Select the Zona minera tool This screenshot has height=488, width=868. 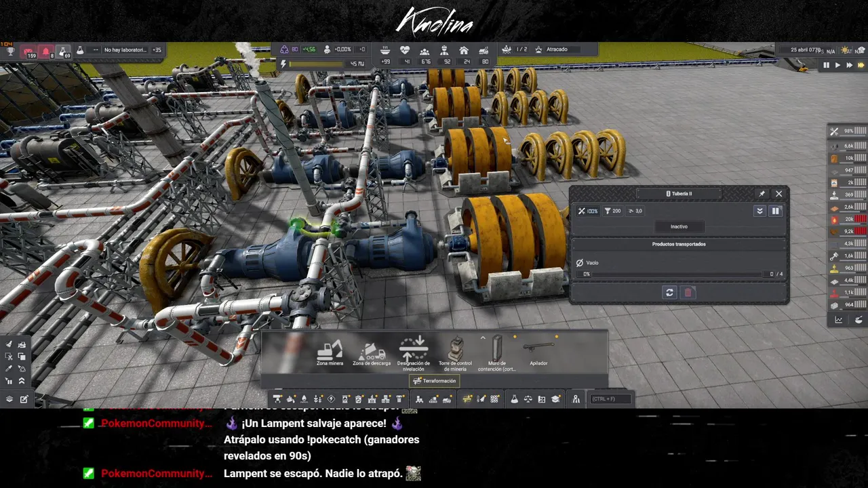330,353
